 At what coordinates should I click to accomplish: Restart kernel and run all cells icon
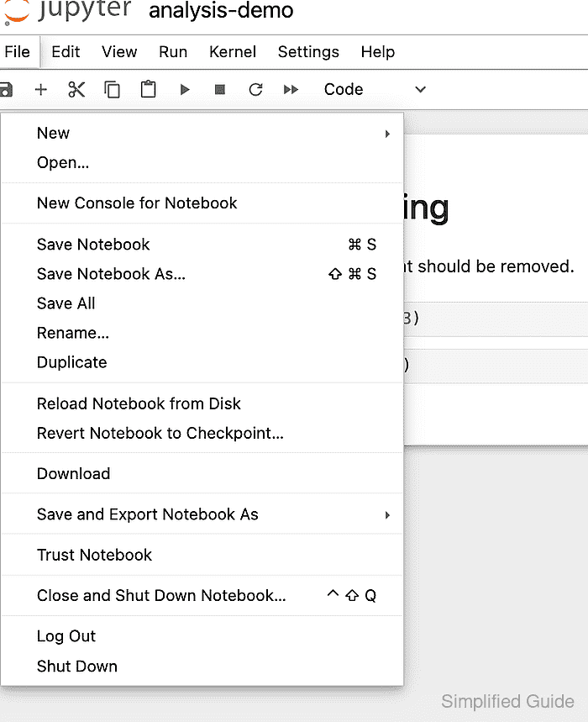291,89
